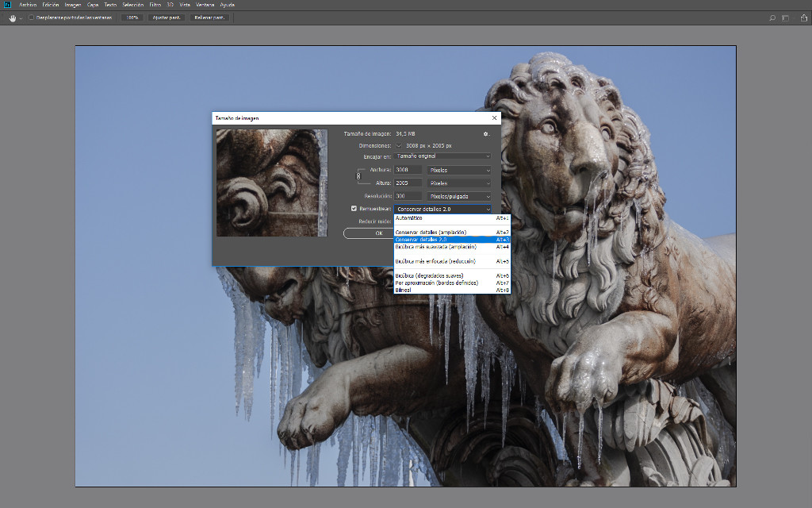Close the Tamaño de imagen dialog
The image size is (812, 508).
tap(495, 118)
